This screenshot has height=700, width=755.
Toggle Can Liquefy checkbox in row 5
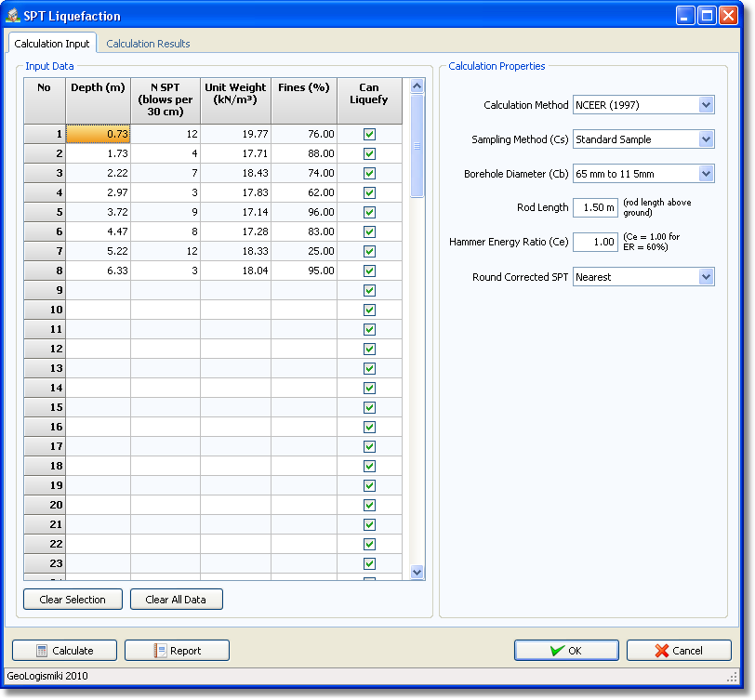pos(369,212)
